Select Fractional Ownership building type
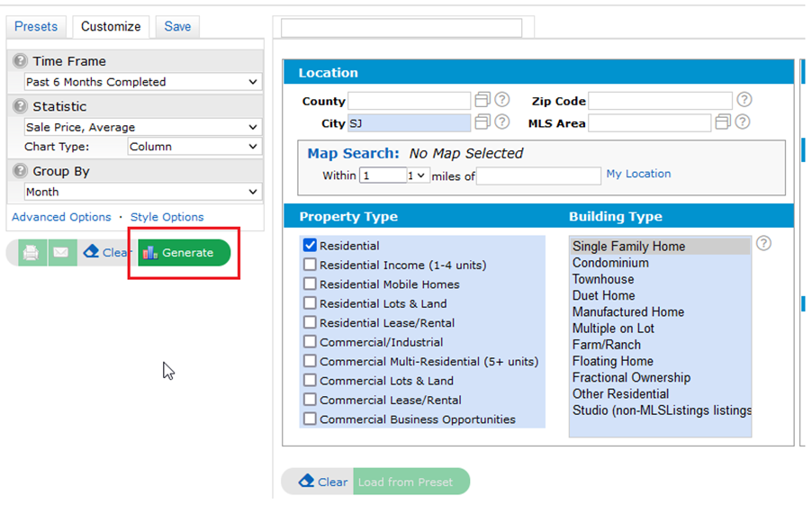812x514 pixels. pos(660,377)
